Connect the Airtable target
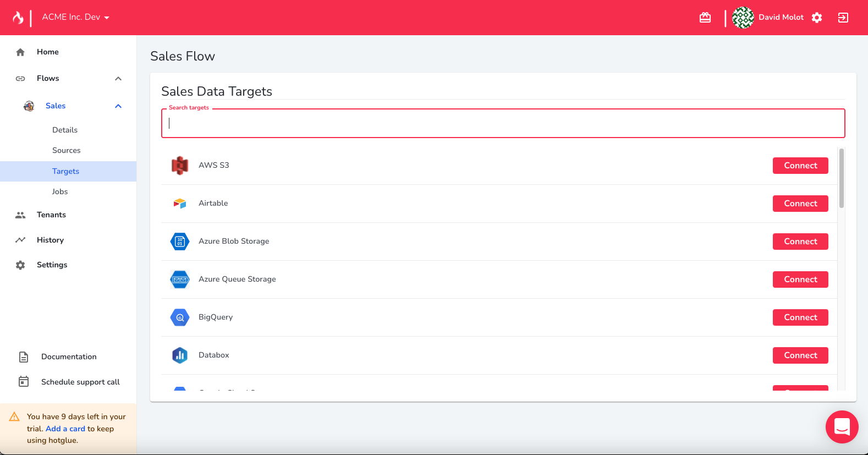 tap(800, 204)
